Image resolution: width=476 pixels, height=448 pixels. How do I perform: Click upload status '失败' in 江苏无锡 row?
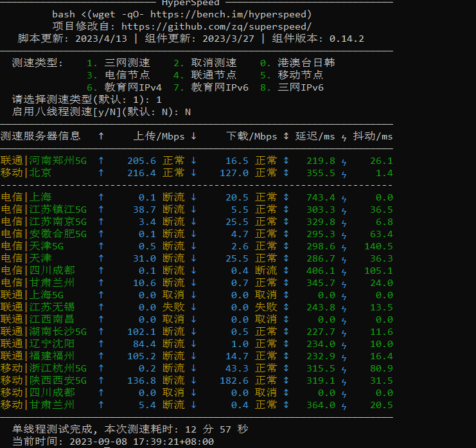tap(173, 307)
